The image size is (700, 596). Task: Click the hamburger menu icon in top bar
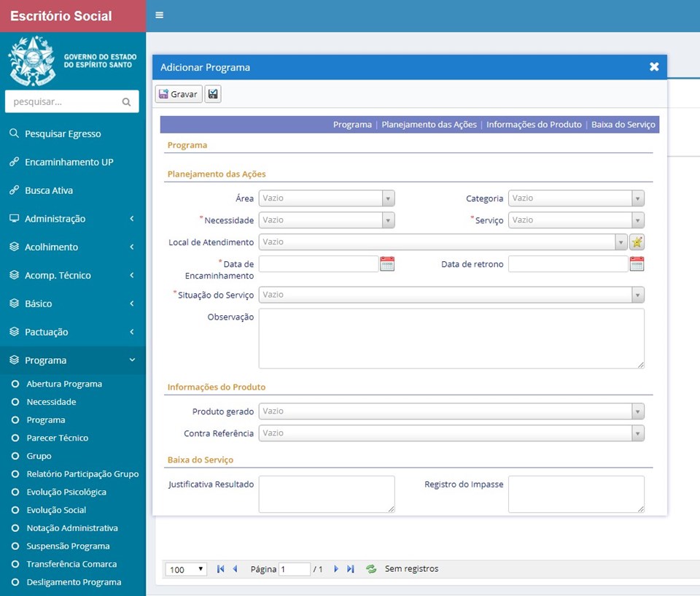tap(159, 15)
